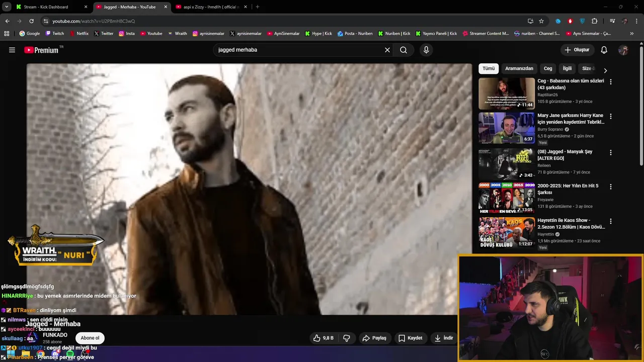Click the address bar URL
644x362 pixels.
[94, 21]
